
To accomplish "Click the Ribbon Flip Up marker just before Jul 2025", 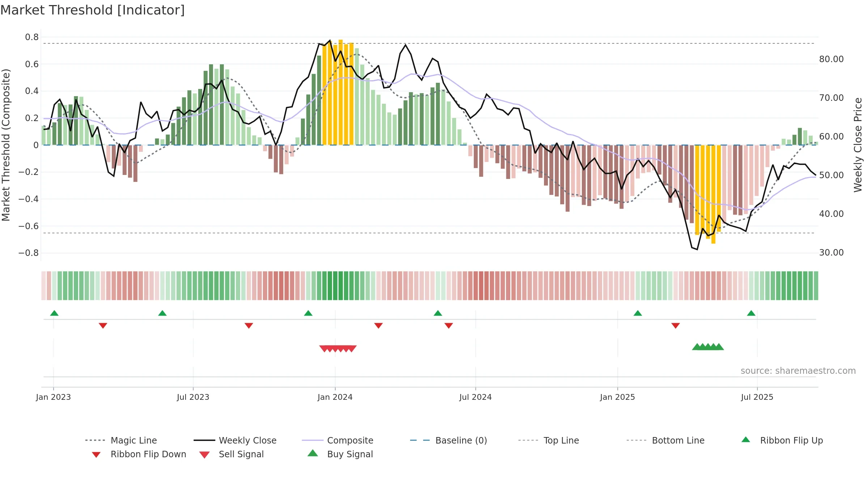I will point(751,313).
